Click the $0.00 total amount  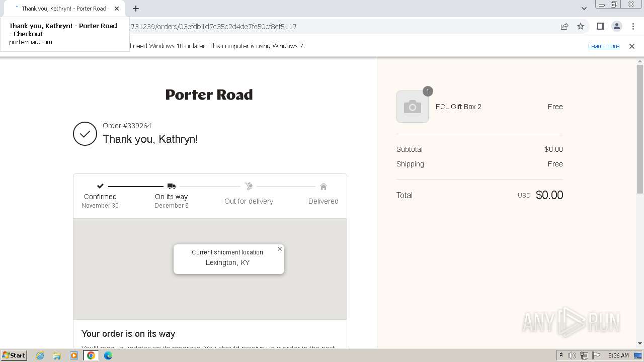[x=549, y=195]
